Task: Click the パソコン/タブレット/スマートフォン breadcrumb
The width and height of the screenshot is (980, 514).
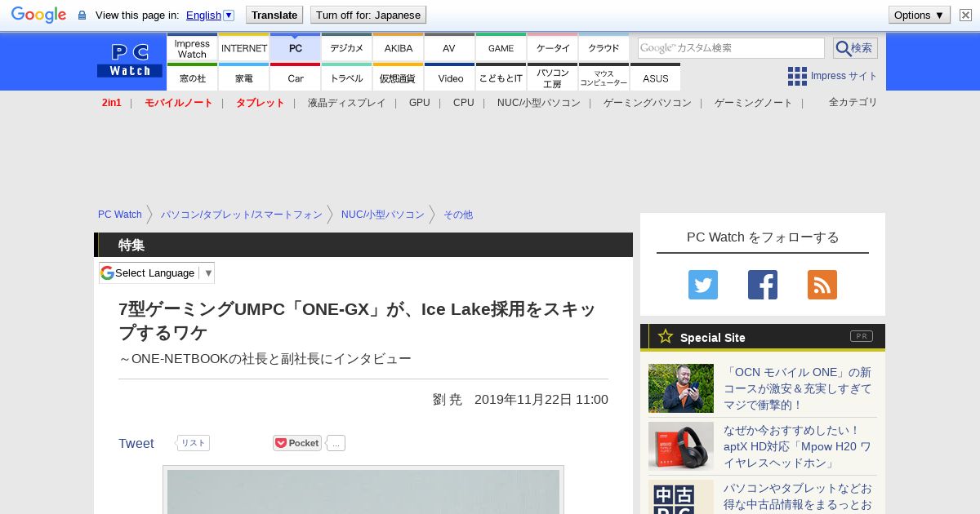Action: 242,215
